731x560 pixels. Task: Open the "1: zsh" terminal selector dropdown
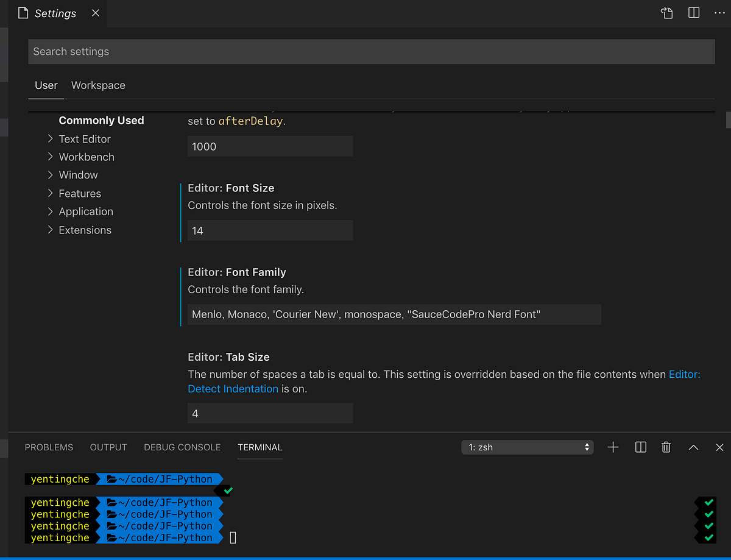(x=527, y=447)
